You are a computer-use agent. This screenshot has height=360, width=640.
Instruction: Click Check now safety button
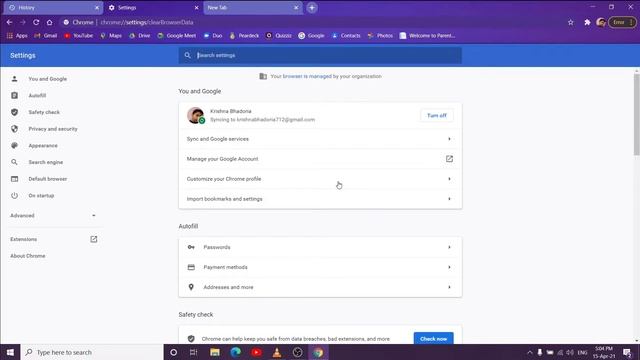[433, 339]
